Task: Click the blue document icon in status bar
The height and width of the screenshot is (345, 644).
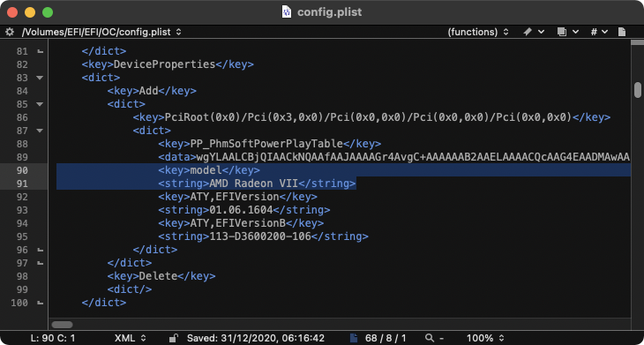Action: tap(353, 338)
